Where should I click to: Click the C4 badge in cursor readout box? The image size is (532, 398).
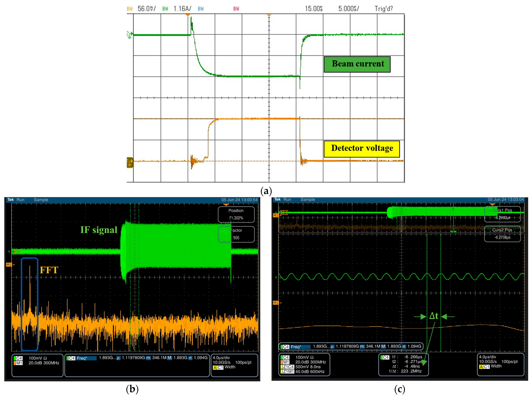click(x=386, y=357)
